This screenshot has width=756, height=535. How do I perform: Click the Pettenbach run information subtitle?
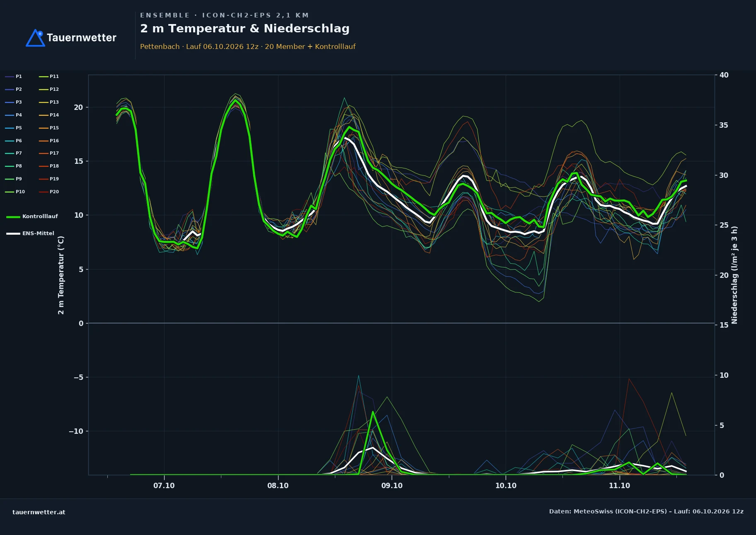tap(248, 46)
